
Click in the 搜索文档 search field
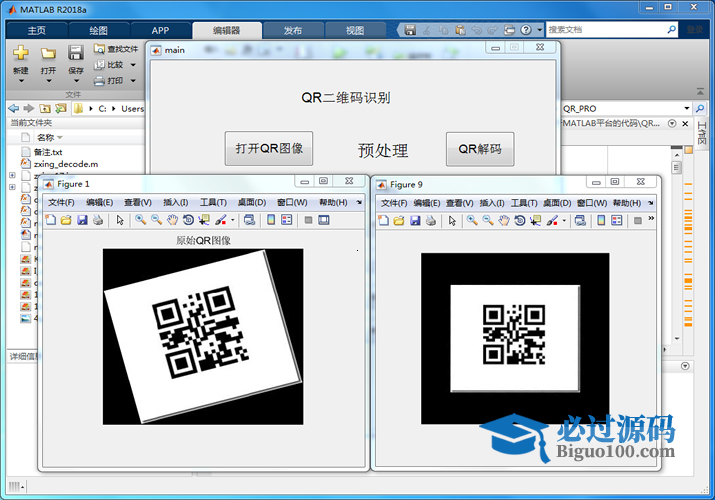click(606, 30)
